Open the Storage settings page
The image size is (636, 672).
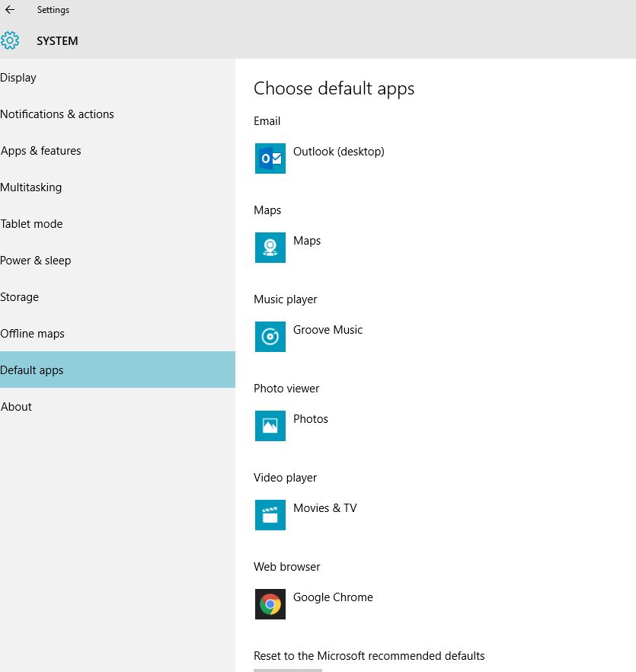click(20, 297)
